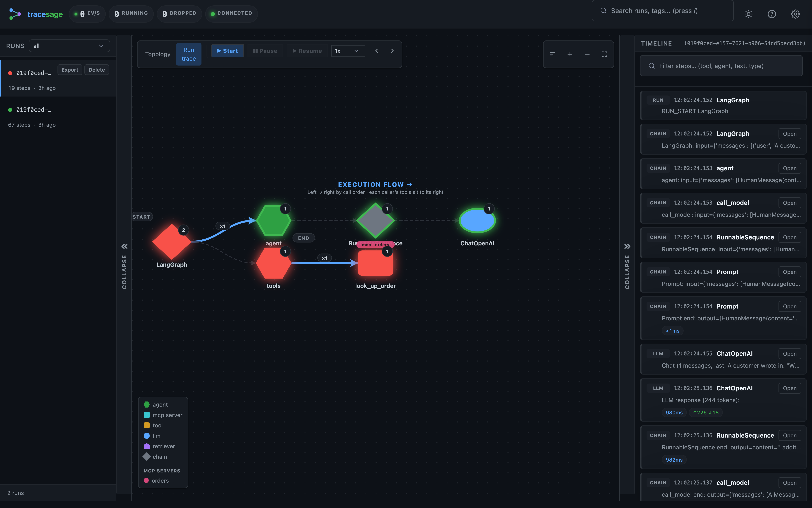Screen dimensions: 812x508
Task: Zoom out with the minus icon
Action: click(x=587, y=54)
